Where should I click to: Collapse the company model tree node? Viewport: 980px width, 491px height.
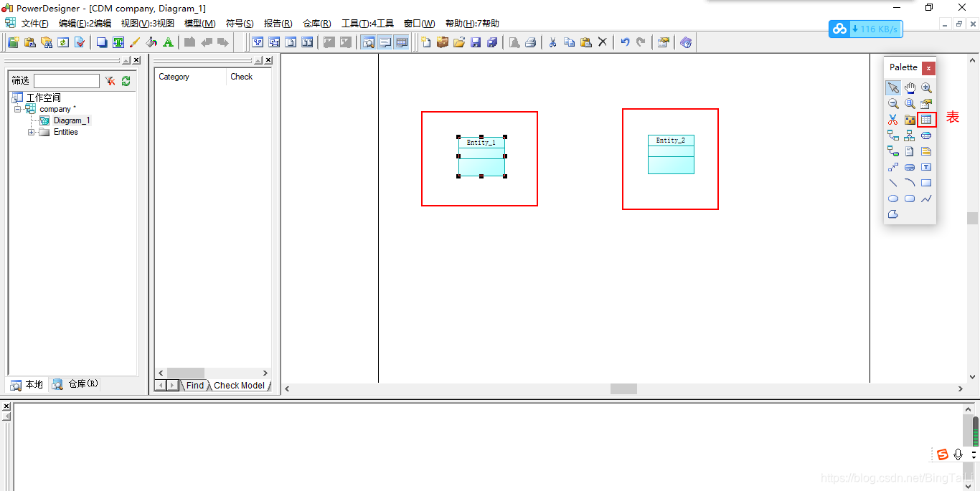[17, 109]
